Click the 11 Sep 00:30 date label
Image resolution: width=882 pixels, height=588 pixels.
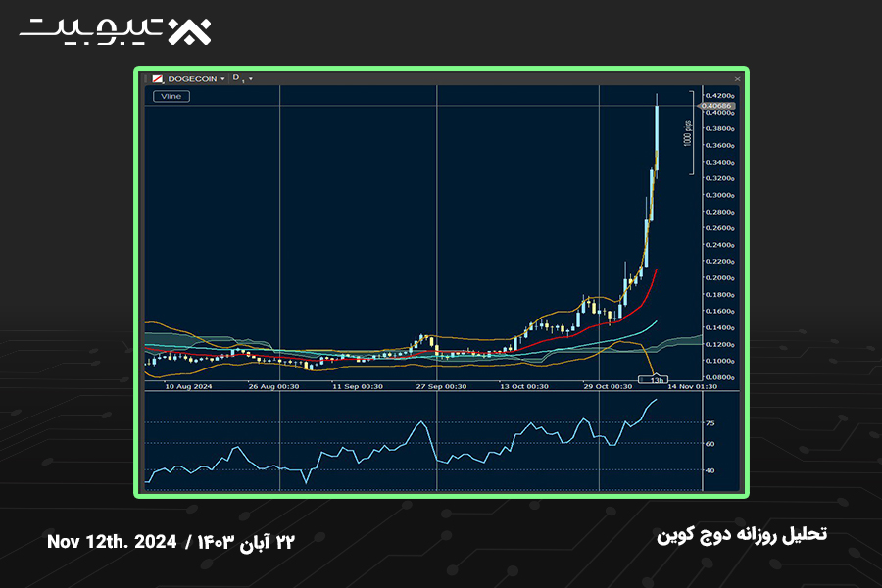click(357, 386)
